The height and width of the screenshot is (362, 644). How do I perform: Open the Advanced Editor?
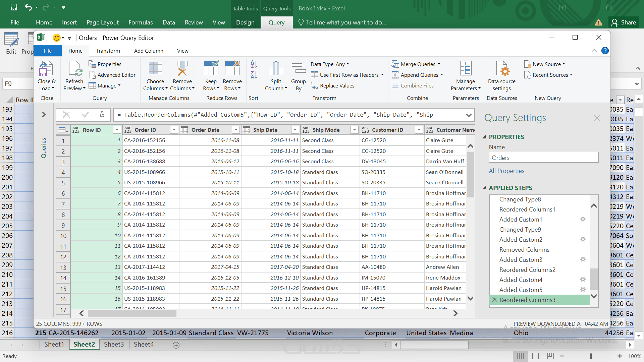click(112, 75)
